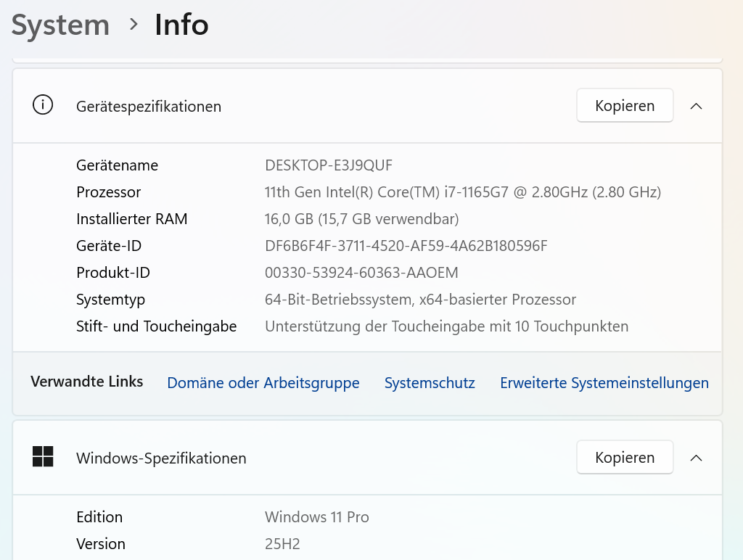Image resolution: width=743 pixels, height=560 pixels.
Task: Click the Produkt-ID label
Action: 112,273
